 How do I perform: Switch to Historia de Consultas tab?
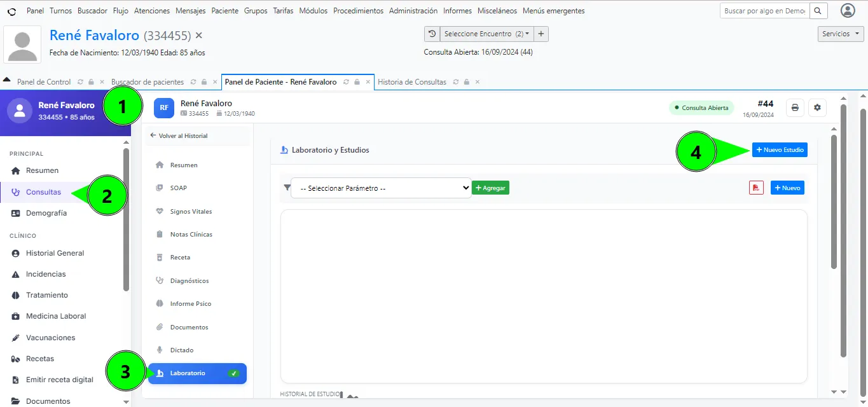tap(412, 82)
